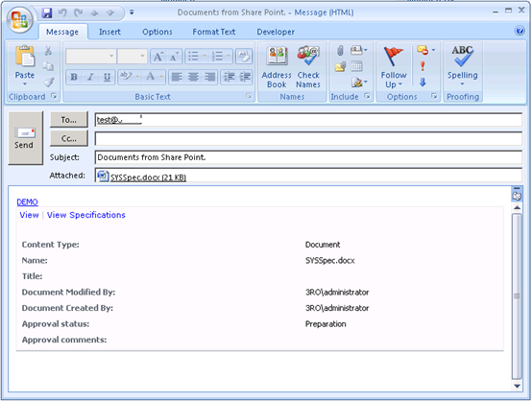Go to previous item arrow icon
This screenshot has height=401, width=532.
click(x=94, y=12)
